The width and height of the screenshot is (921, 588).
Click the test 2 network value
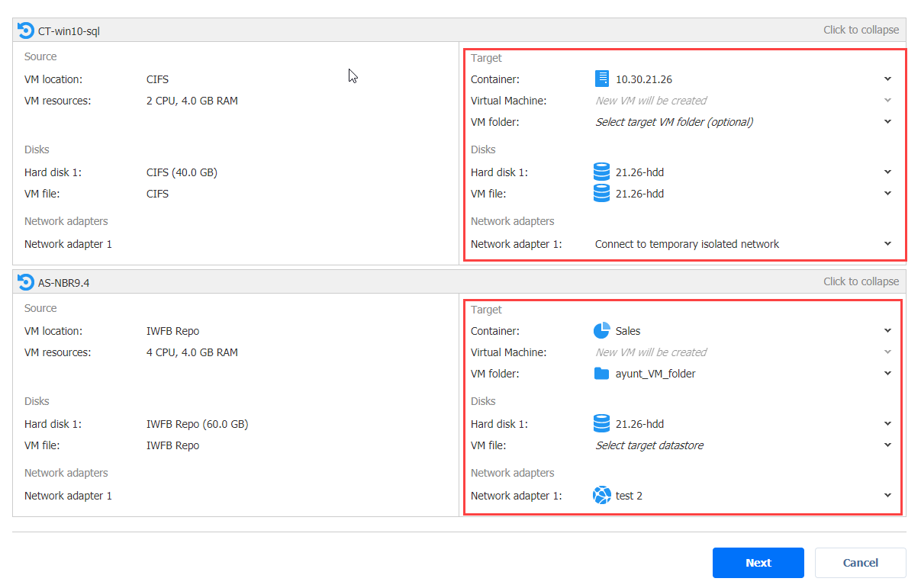(629, 496)
